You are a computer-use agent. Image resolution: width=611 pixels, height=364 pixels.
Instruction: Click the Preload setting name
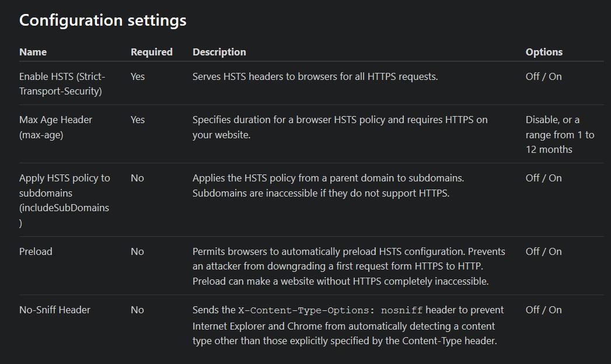tap(36, 251)
